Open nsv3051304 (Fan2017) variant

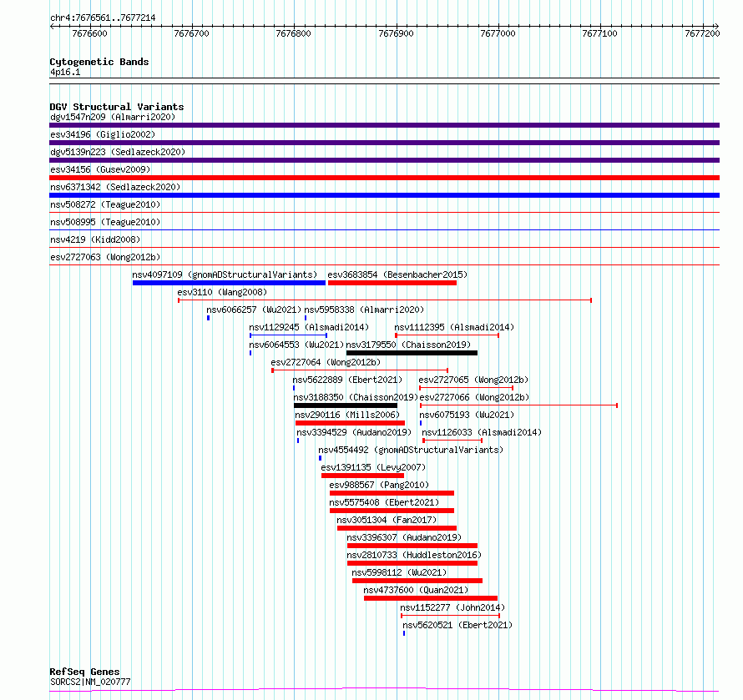pos(387,520)
